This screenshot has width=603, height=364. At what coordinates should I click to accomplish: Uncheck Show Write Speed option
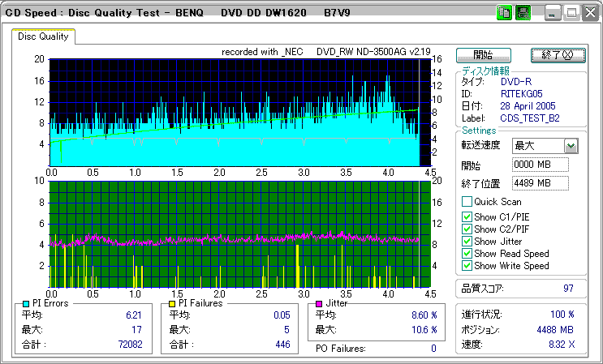(467, 266)
